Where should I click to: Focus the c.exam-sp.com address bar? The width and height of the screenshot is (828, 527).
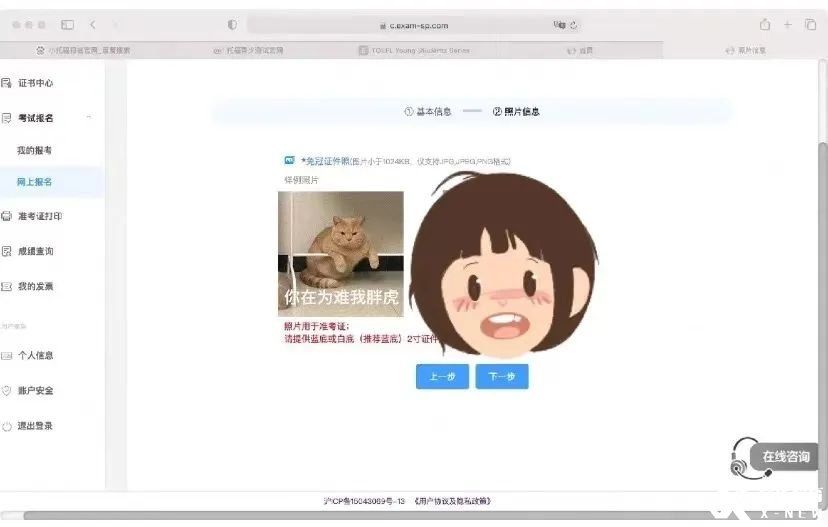pos(414,25)
